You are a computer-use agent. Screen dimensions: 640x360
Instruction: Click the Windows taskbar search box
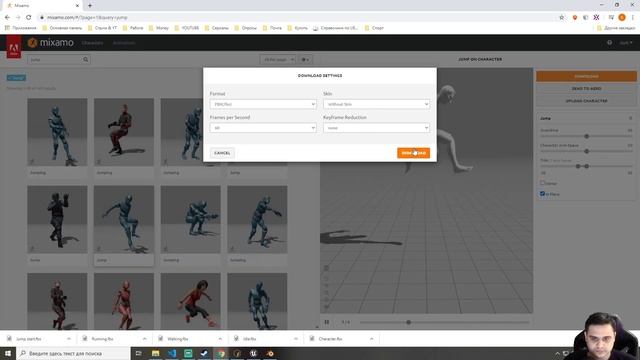point(73,353)
